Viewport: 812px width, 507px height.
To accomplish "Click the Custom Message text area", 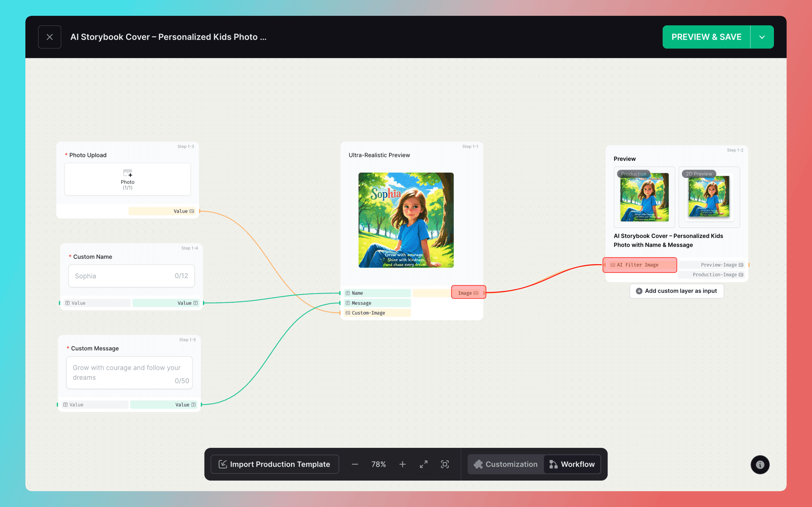I will click(x=129, y=373).
